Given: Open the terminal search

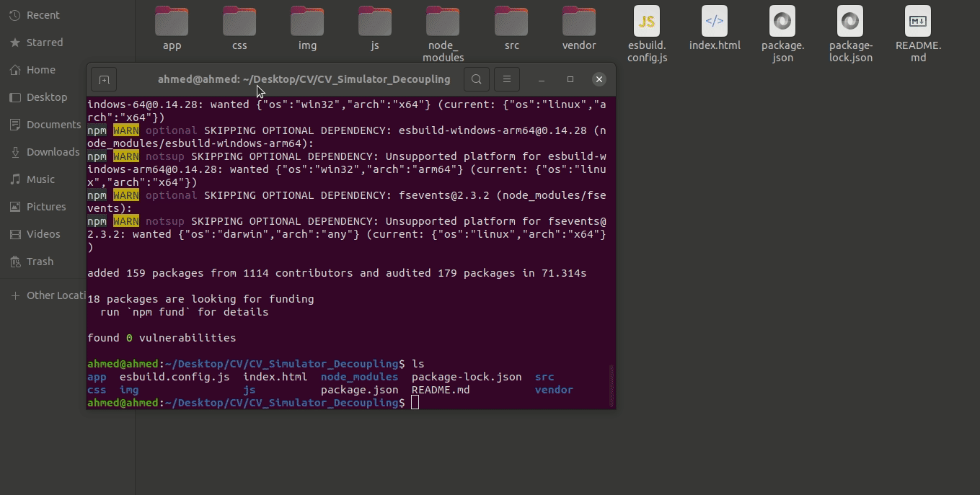Looking at the screenshot, I should [x=476, y=79].
